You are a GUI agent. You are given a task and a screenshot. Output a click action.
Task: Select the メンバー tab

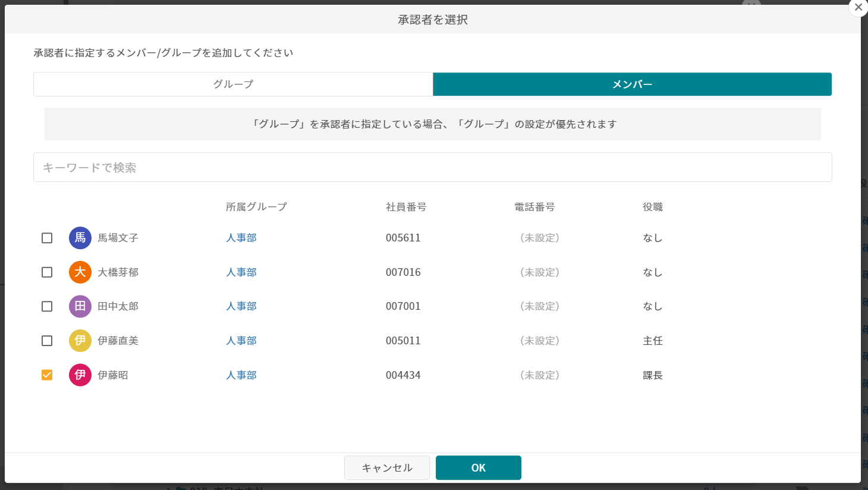(x=632, y=84)
